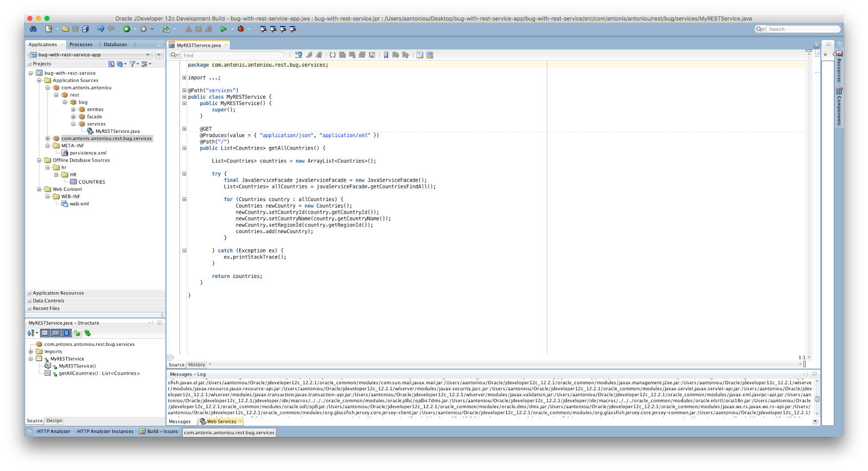Open the HTTP Analyzer Instances status bar button
868x471 pixels.
pos(105,431)
